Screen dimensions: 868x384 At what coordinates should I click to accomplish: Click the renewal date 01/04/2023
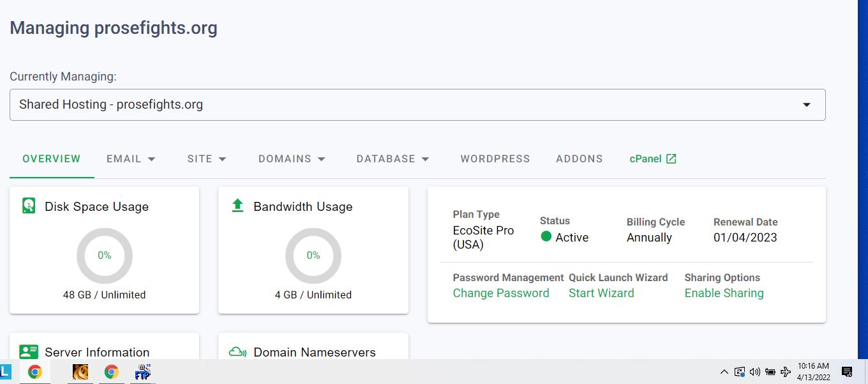(745, 237)
